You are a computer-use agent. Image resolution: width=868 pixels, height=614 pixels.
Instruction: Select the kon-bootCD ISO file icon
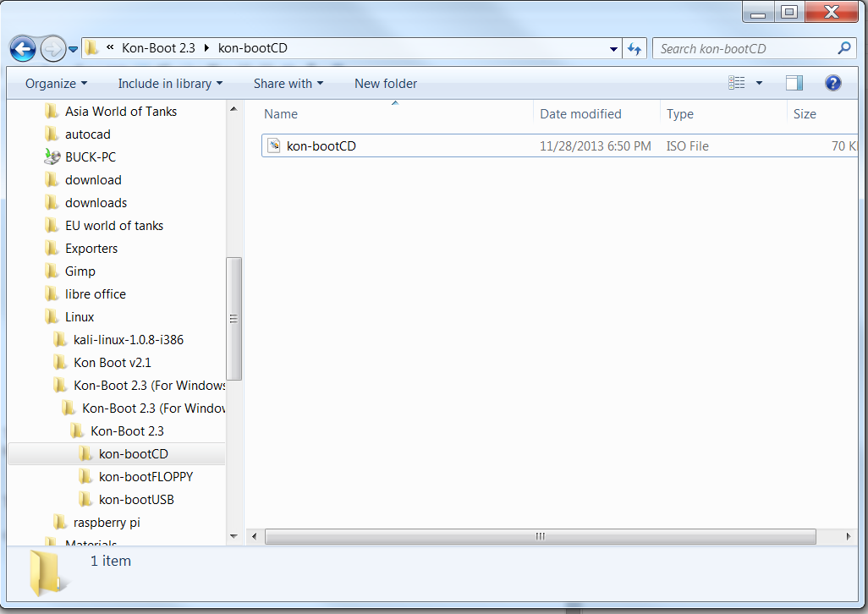[x=274, y=145]
